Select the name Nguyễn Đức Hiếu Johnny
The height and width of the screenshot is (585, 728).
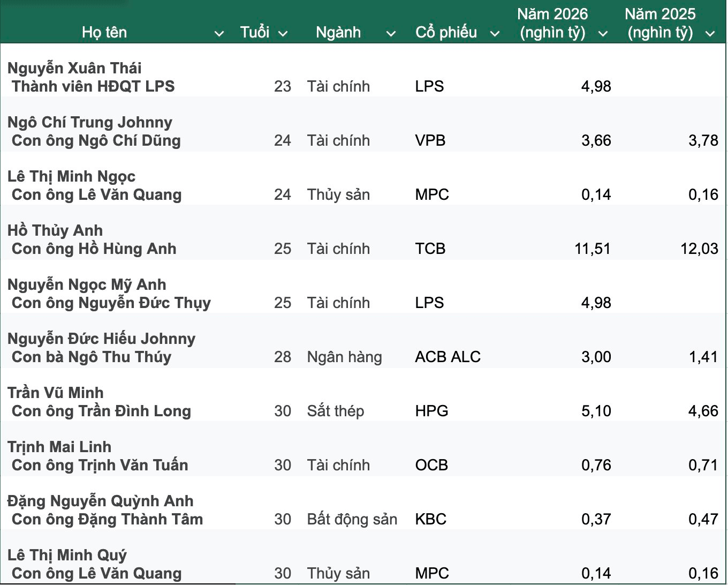click(101, 339)
